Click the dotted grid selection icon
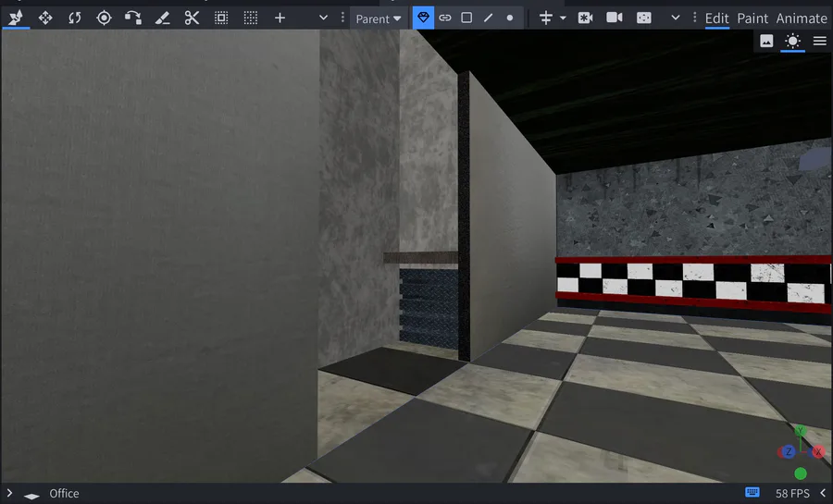This screenshot has width=833, height=504. pyautogui.click(x=250, y=18)
